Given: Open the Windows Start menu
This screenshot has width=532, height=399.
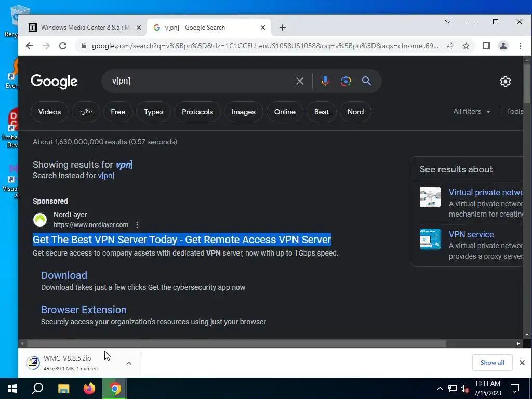Looking at the screenshot, I should (x=12, y=389).
